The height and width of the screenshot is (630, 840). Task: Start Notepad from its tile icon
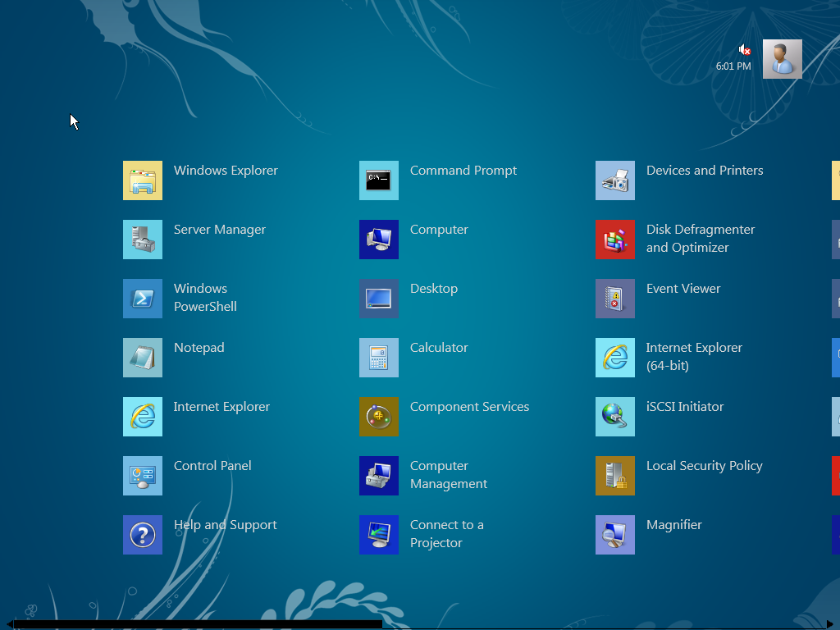143,358
